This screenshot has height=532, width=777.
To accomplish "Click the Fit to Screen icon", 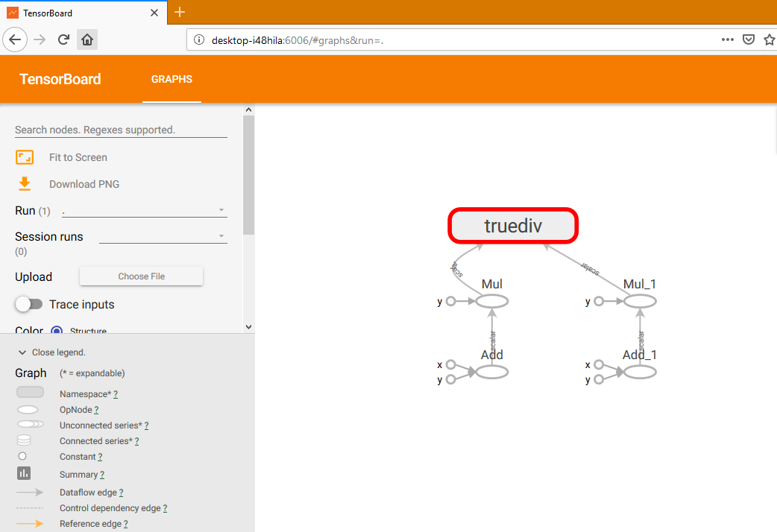I will [25, 157].
